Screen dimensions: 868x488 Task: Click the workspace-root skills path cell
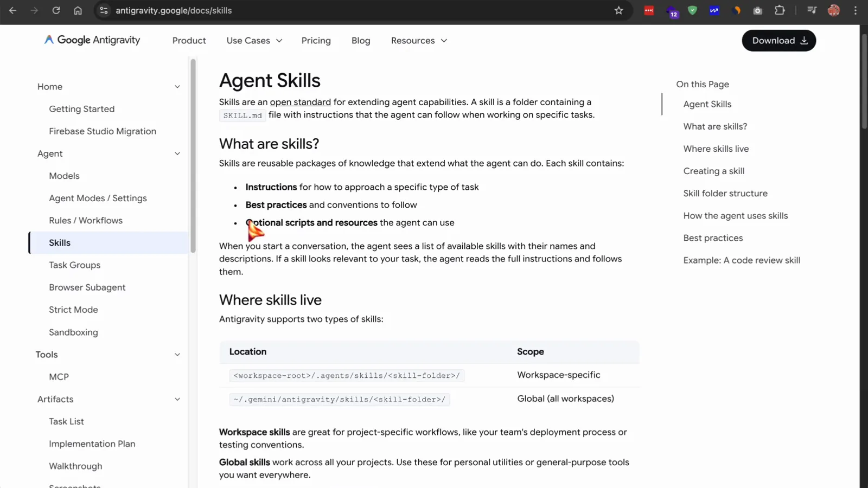(347, 375)
